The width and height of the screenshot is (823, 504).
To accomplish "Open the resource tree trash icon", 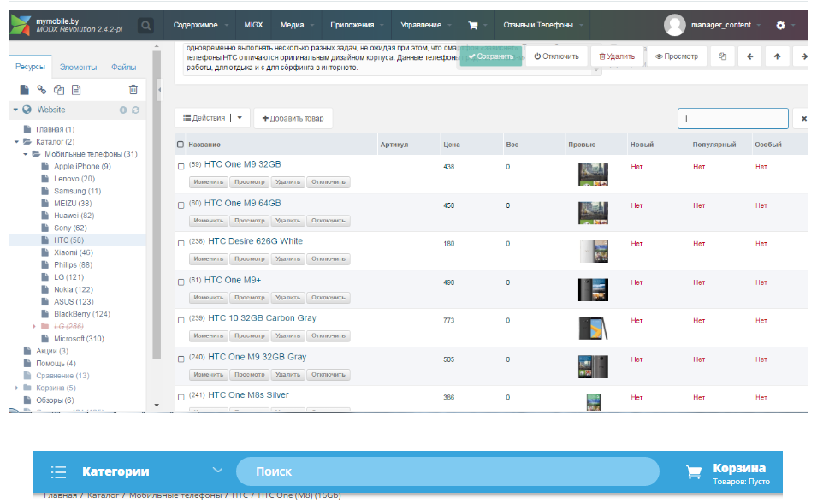I will [x=133, y=90].
